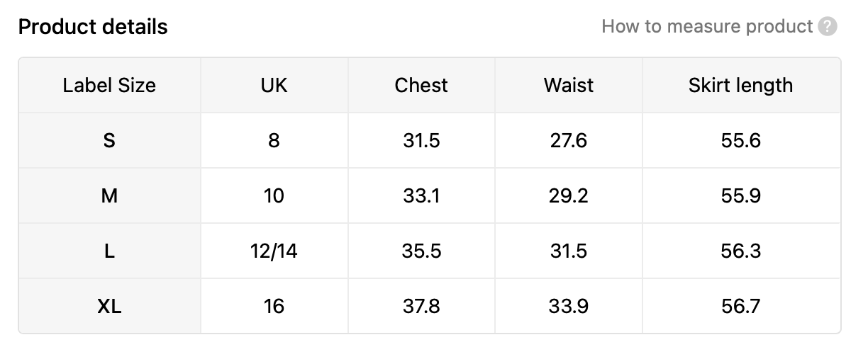The width and height of the screenshot is (868, 347).
Task: Click the Chest column header
Action: pos(421,86)
